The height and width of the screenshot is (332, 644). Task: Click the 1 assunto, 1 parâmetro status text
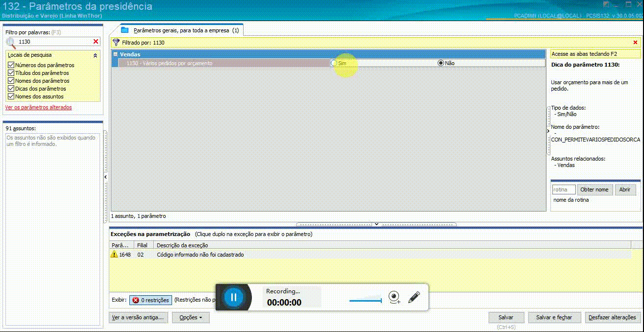click(x=138, y=216)
